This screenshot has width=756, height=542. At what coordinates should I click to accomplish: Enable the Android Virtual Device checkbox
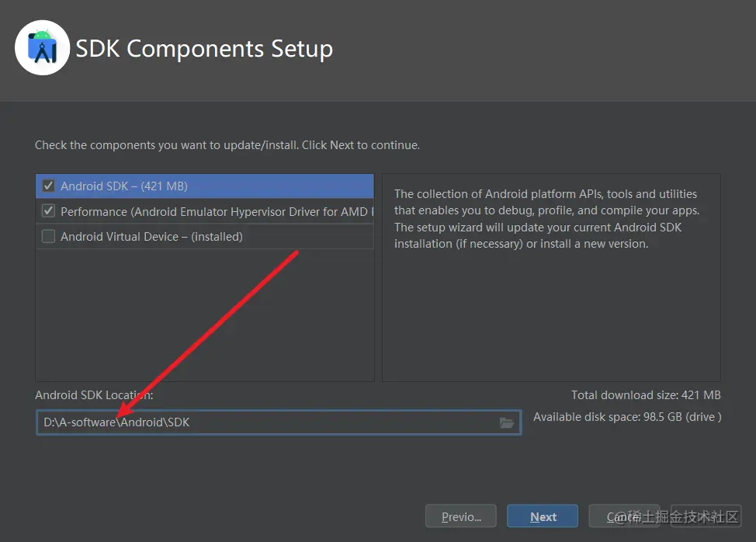pyautogui.click(x=48, y=236)
